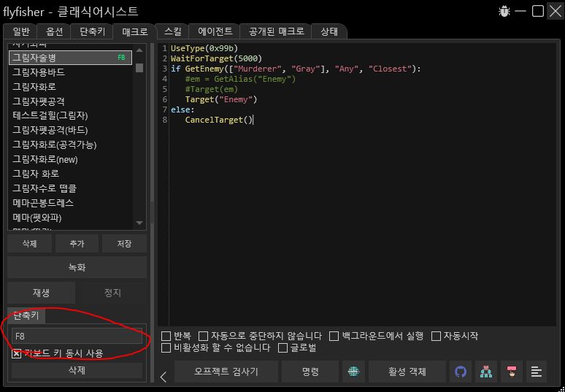Enable 백그라운드에서 실행 checkbox

coord(334,336)
